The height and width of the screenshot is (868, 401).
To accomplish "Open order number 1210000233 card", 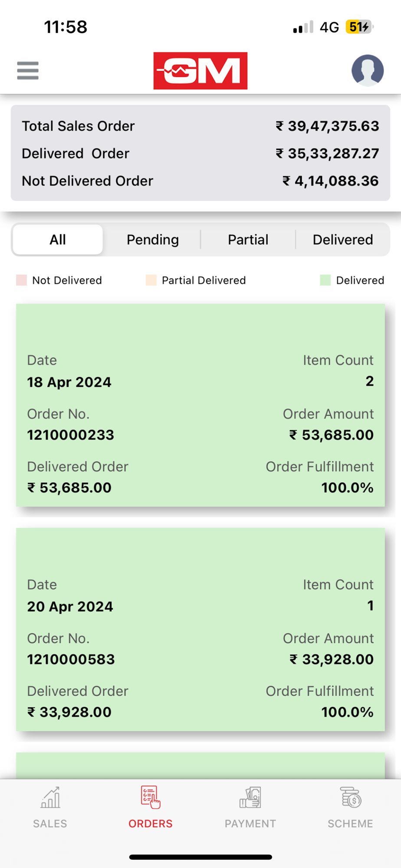I will [x=200, y=405].
